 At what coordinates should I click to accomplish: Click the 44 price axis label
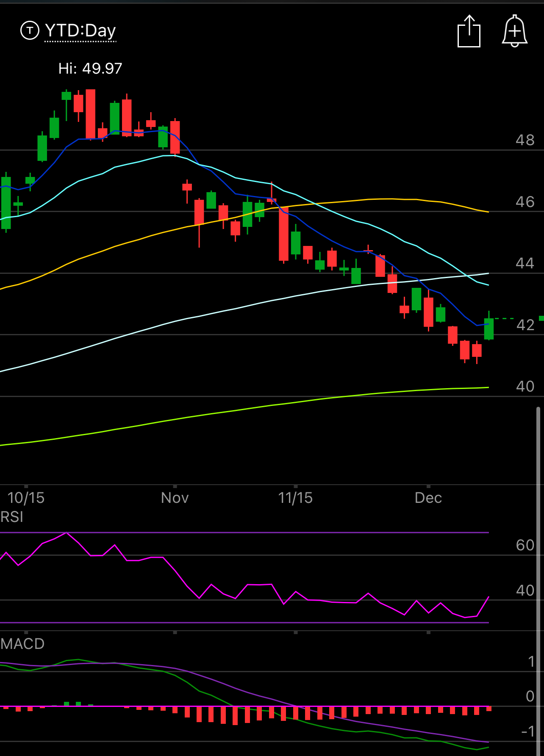click(525, 263)
